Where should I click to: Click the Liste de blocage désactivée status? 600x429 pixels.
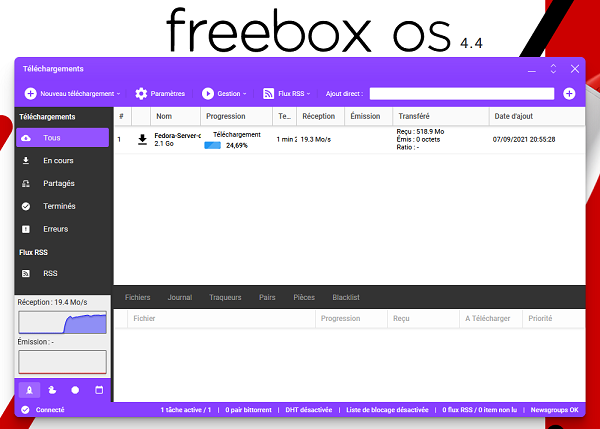point(387,410)
